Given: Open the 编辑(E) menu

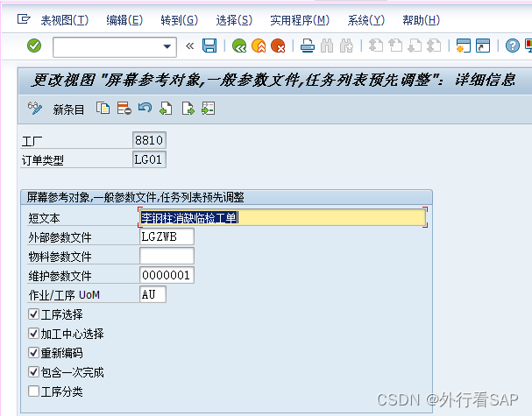Looking at the screenshot, I should (124, 20).
